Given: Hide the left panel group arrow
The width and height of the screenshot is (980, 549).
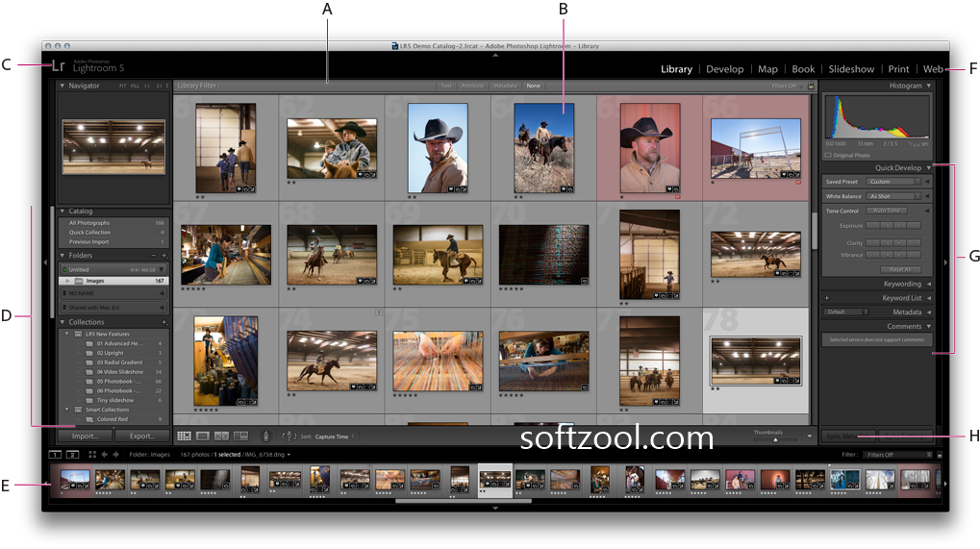Looking at the screenshot, I should tap(45, 262).
